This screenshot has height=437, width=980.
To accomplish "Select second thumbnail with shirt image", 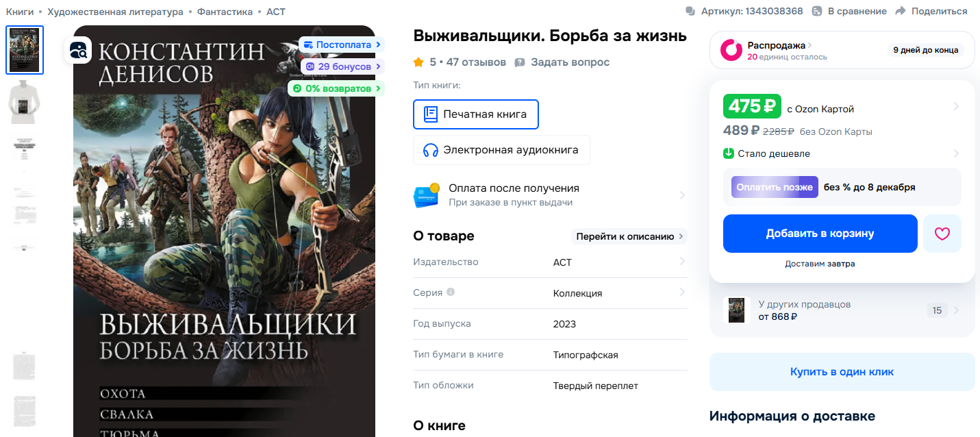I will click(25, 101).
